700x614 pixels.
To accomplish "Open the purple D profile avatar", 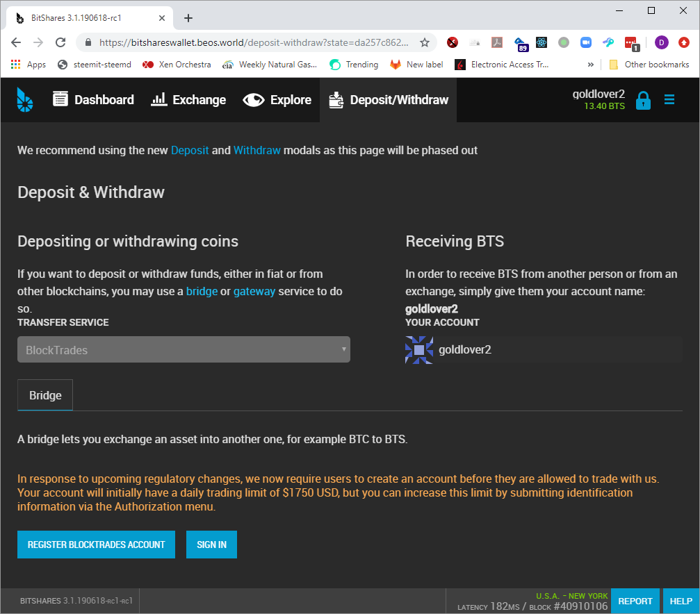I will [x=662, y=42].
